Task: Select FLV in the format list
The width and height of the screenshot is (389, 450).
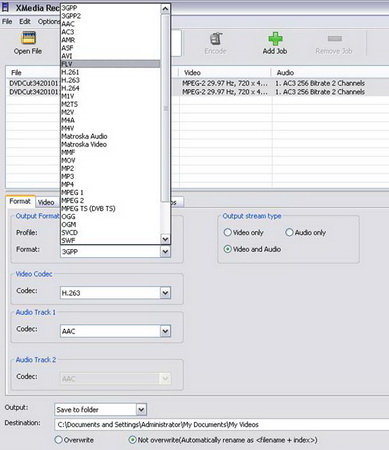Action: (x=110, y=64)
